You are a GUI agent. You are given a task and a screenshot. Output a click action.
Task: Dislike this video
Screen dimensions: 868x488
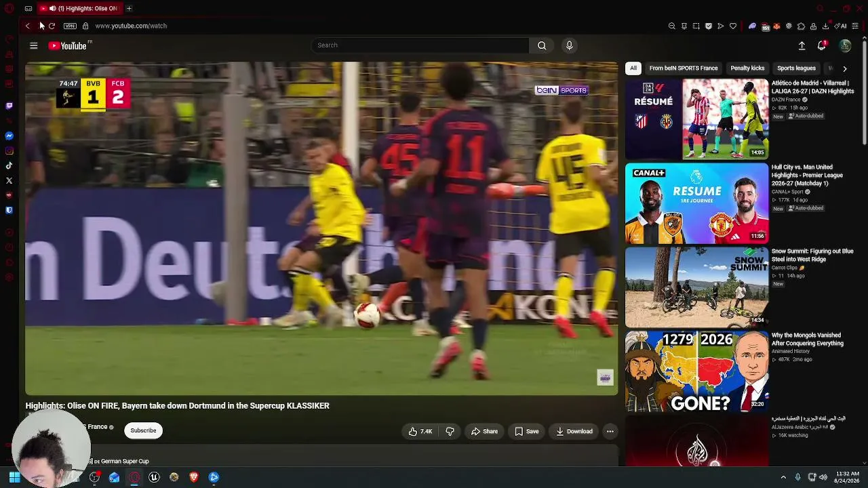tap(450, 431)
